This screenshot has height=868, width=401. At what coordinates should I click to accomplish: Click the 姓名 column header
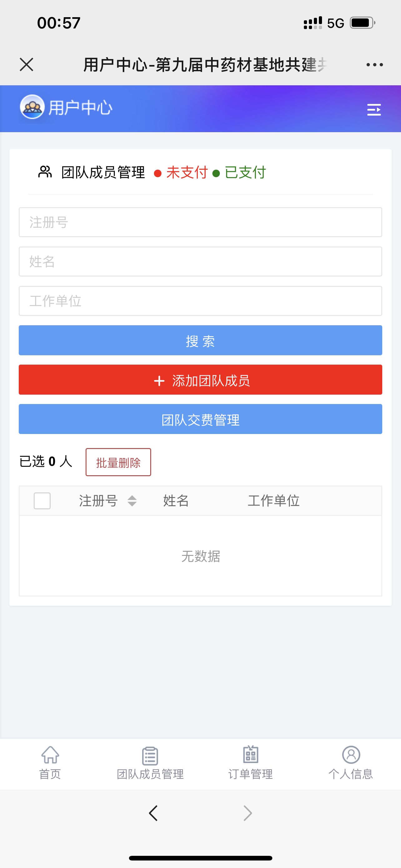click(x=176, y=501)
